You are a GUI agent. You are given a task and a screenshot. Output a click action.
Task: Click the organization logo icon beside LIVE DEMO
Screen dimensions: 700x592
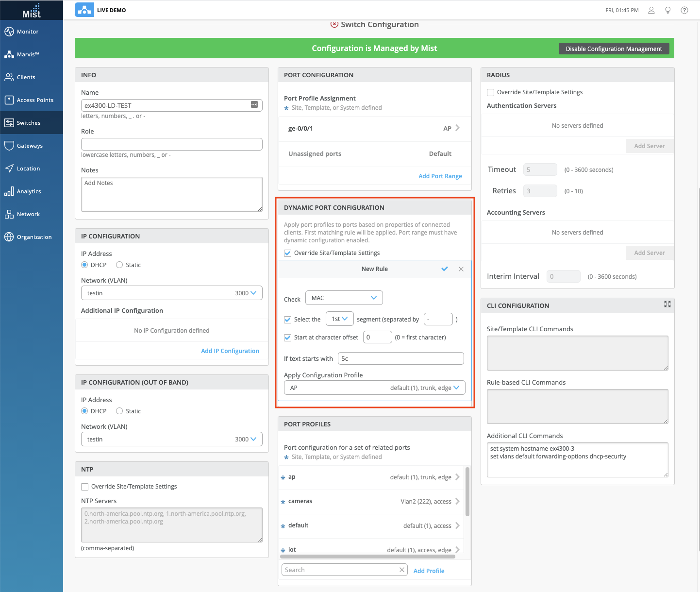pyautogui.click(x=84, y=10)
